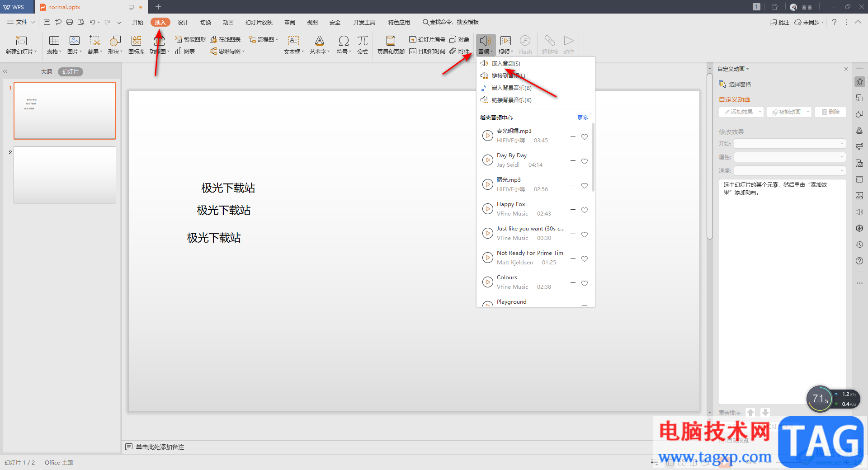Open the Table (表格) insert tool
The width and height of the screenshot is (868, 470).
[54, 45]
